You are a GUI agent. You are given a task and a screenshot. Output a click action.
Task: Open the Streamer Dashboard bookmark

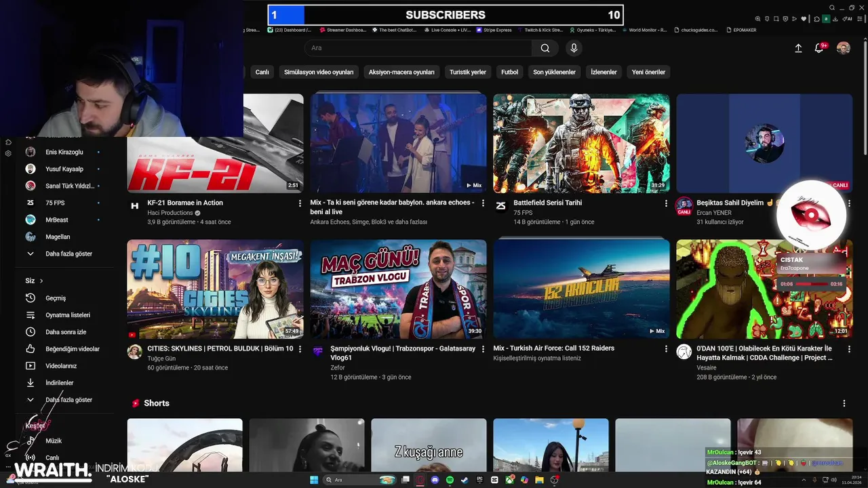(x=342, y=30)
